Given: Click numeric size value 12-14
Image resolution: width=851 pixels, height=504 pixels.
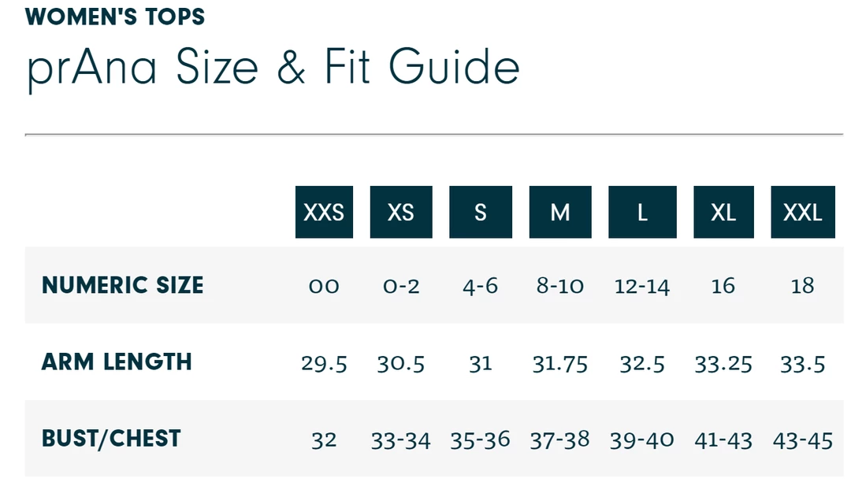Looking at the screenshot, I should click(x=642, y=286).
